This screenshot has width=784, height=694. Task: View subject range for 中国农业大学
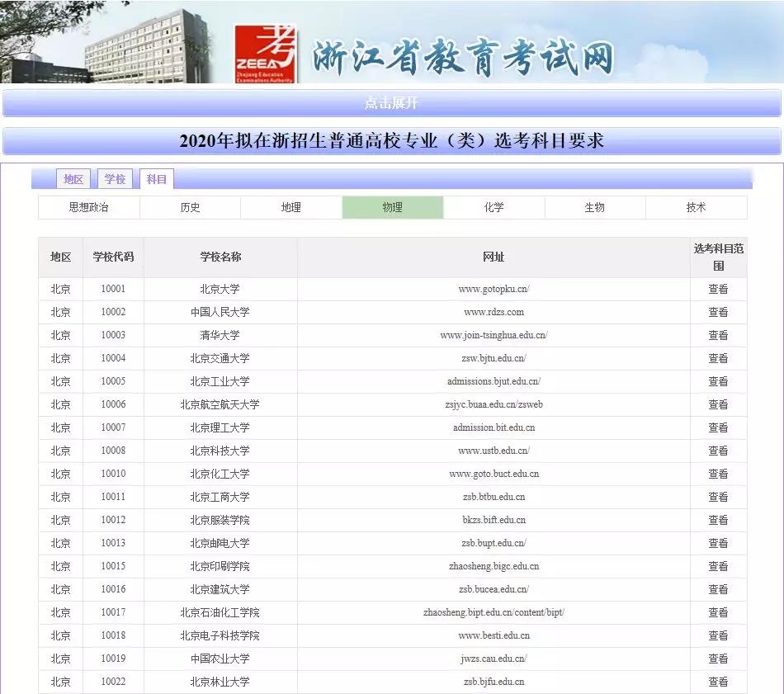(718, 659)
